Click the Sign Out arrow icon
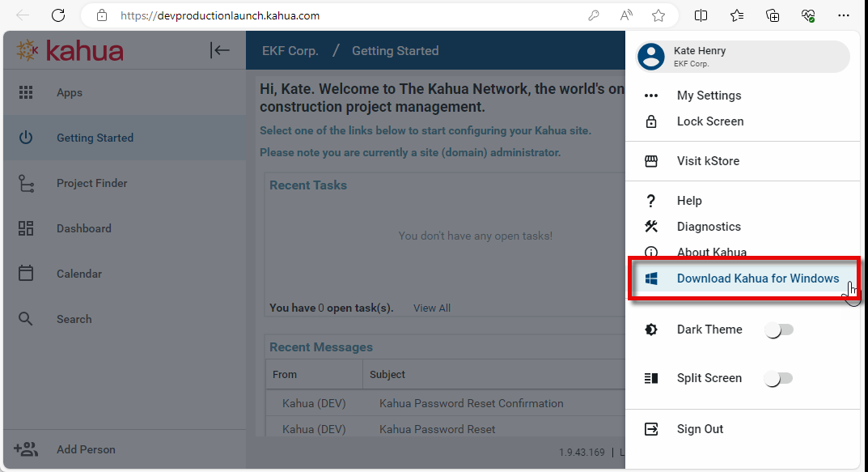Image resolution: width=868 pixels, height=472 pixels. click(651, 429)
